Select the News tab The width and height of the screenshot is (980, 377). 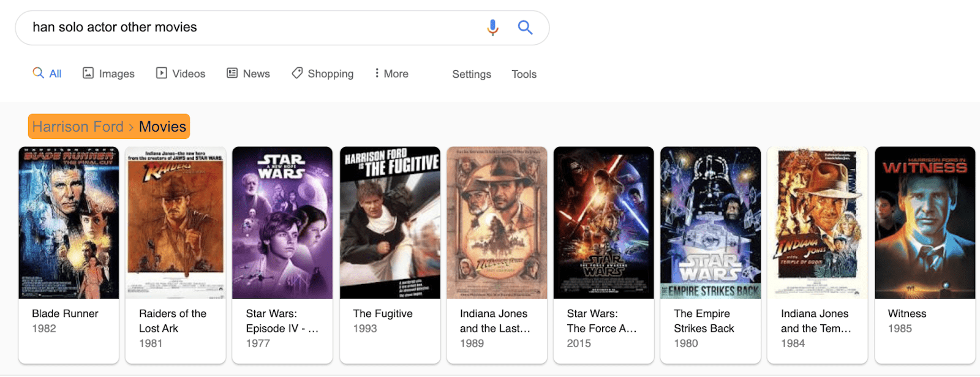pyautogui.click(x=248, y=73)
